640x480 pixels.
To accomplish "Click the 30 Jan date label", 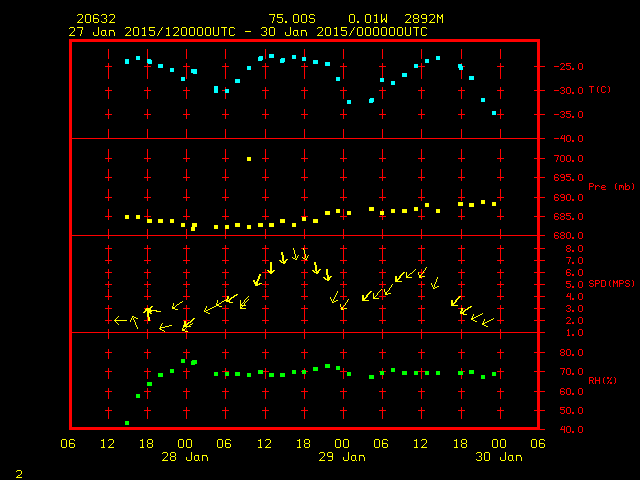I will click(497, 457).
